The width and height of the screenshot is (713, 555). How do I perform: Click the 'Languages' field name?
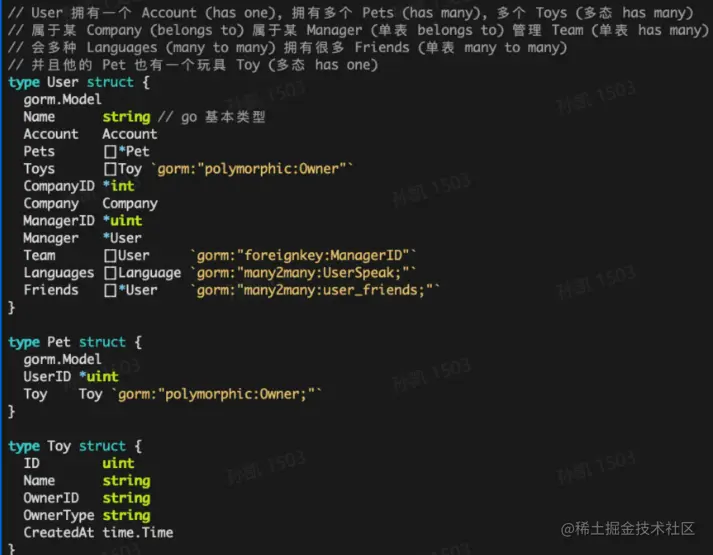point(59,273)
